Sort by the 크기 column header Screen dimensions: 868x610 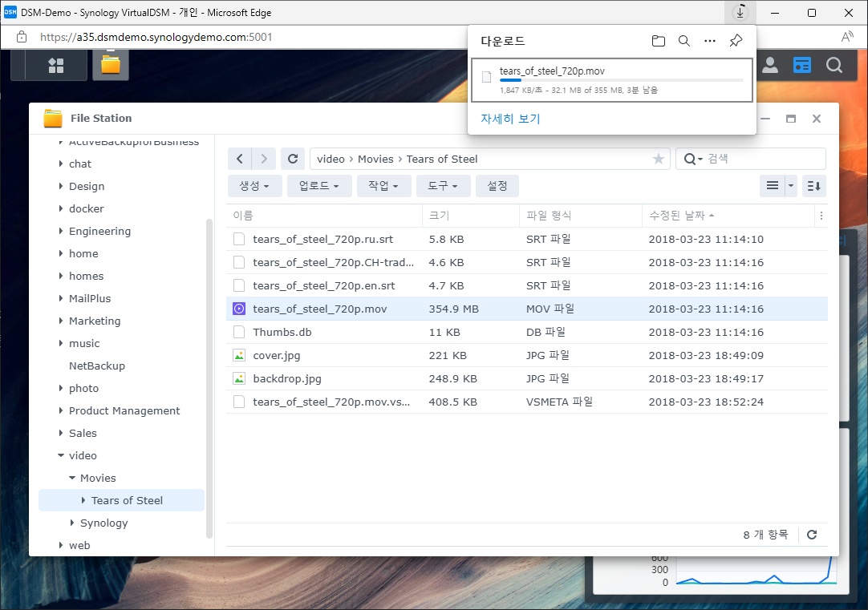(471, 216)
